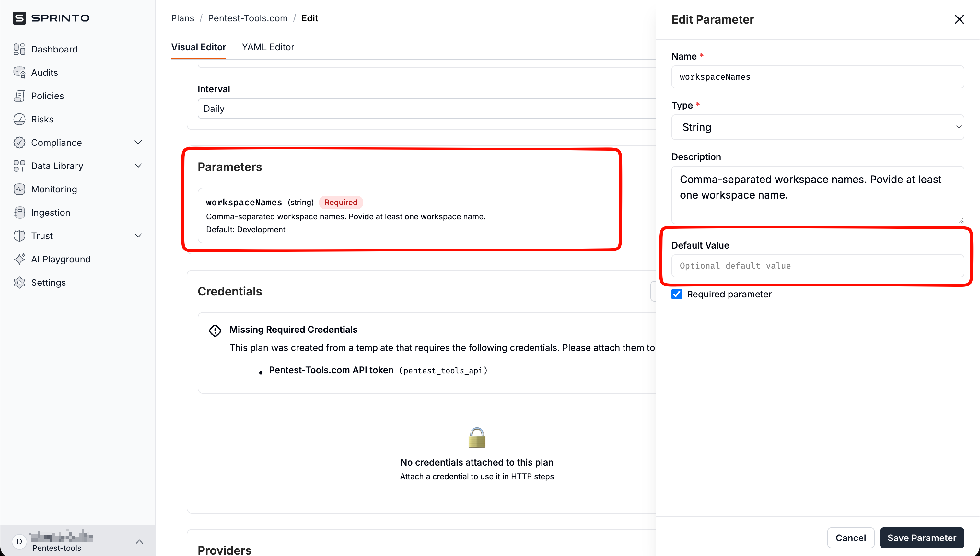Click the Required badge on workspaceNames
The height and width of the screenshot is (556, 980).
[x=341, y=203]
